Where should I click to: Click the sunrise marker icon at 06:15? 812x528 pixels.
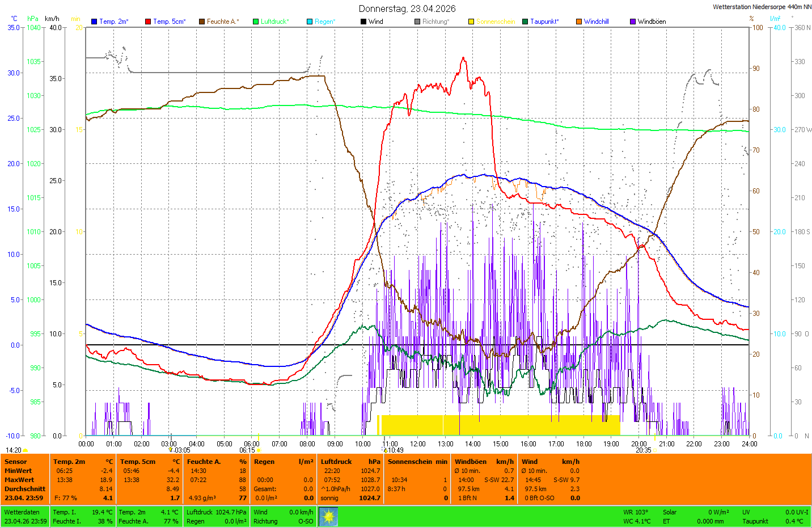[259, 450]
